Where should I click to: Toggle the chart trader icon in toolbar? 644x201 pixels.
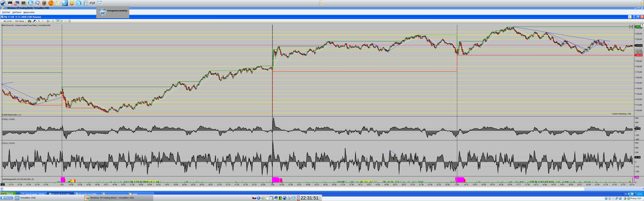(x=58, y=21)
